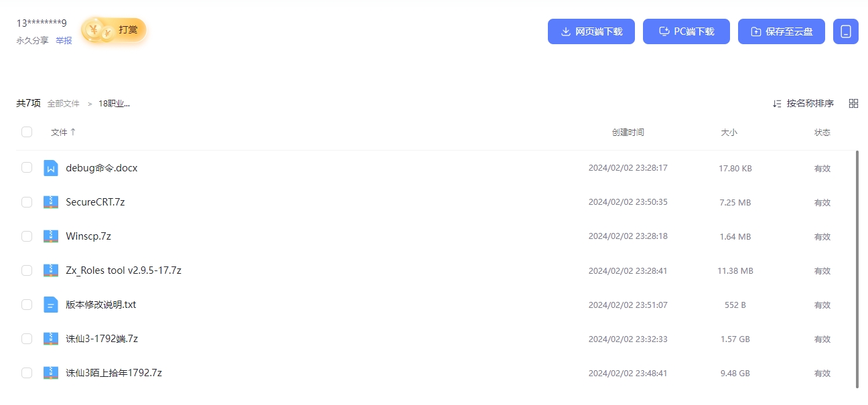This screenshot has height=405, width=868.
Task: Sort by the 文件 column header
Action: tap(63, 133)
